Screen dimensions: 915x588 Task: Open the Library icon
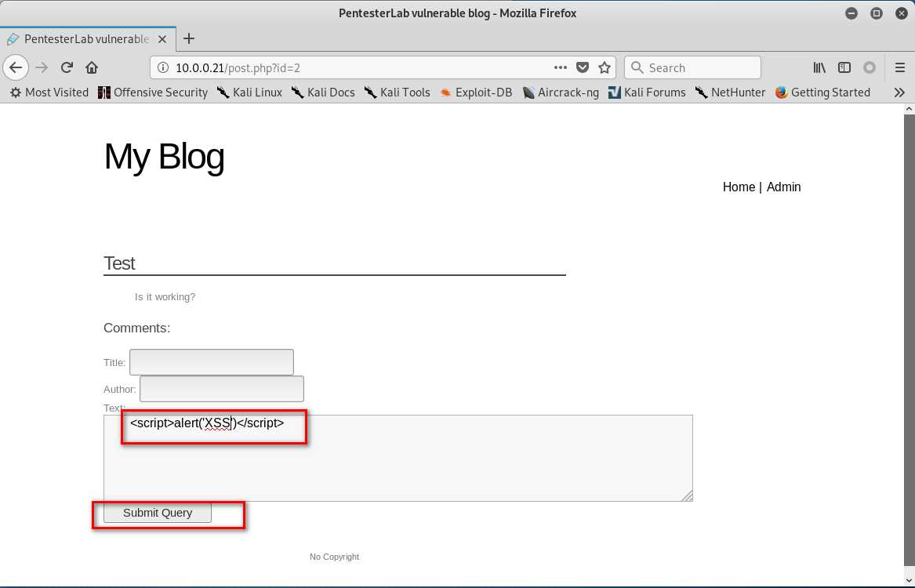819,67
